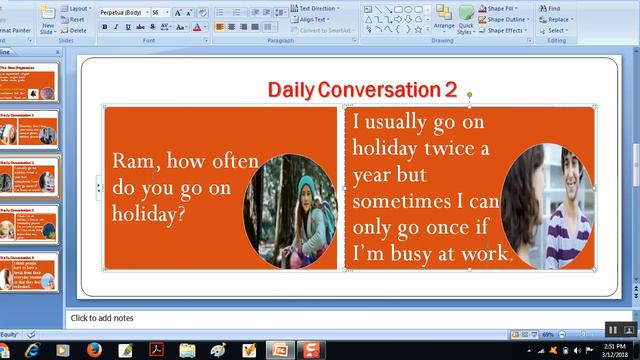Toggle strikethrough formatting
The width and height of the screenshot is (640, 360).
[x=140, y=27]
